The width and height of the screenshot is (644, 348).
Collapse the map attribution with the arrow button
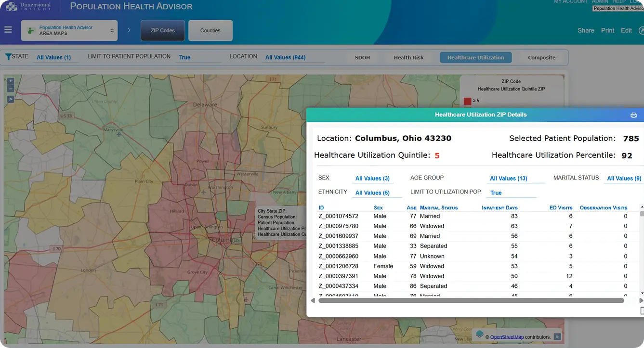tap(557, 337)
